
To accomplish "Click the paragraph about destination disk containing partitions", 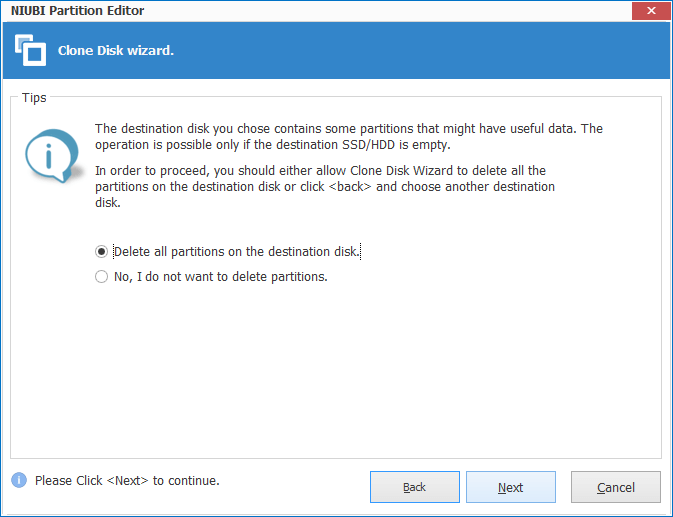I will 348,136.
